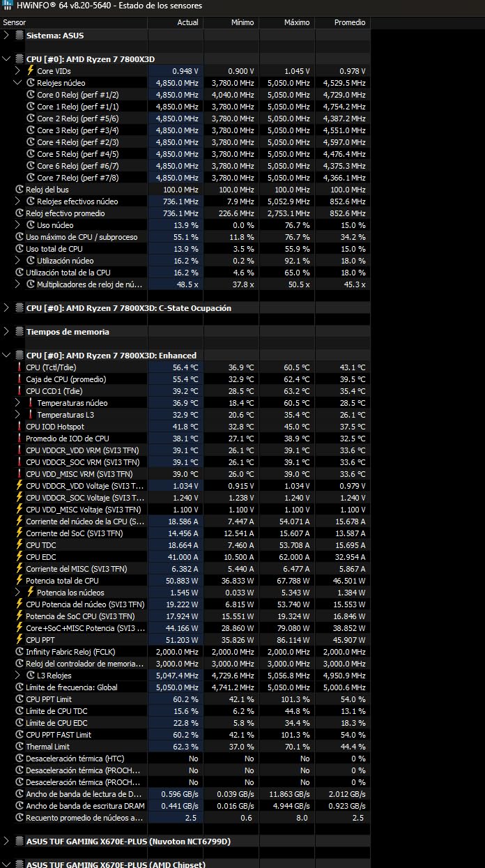Expand the Sistema: ASUS sensor group
This screenshot has height=868, width=485.
(7, 35)
